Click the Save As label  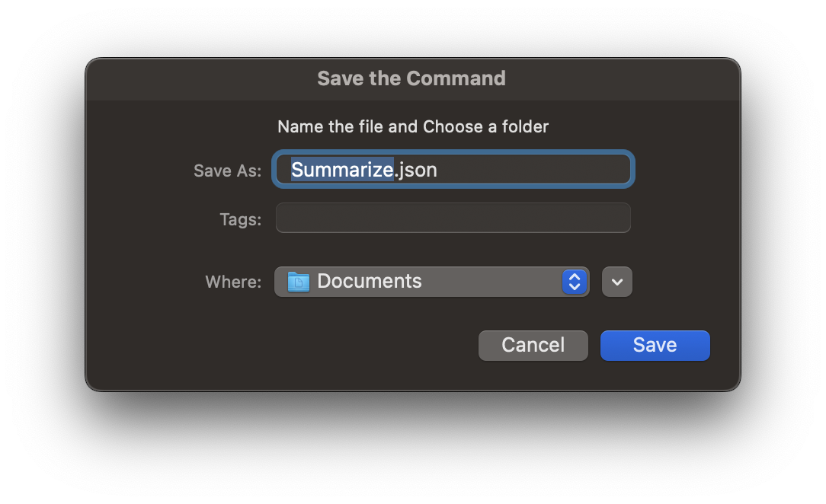[x=226, y=171]
